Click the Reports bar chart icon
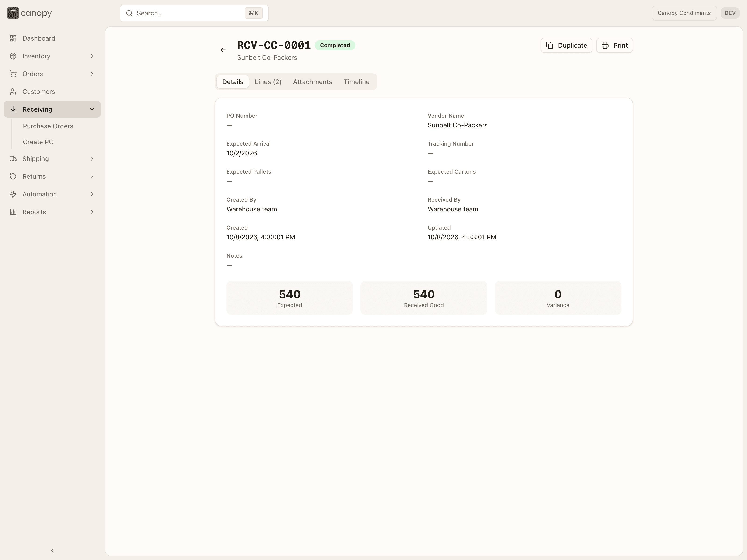Screen dimensions: 747x560 point(13,212)
